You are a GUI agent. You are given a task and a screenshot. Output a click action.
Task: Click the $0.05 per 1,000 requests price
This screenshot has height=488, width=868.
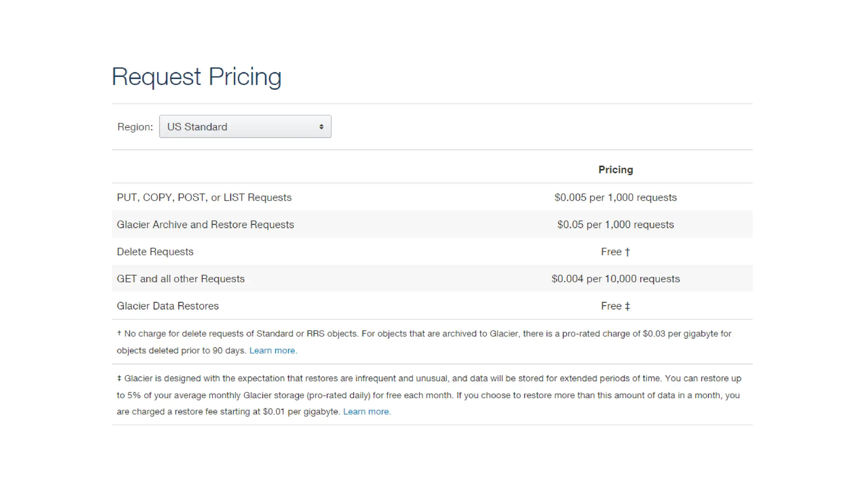615,225
